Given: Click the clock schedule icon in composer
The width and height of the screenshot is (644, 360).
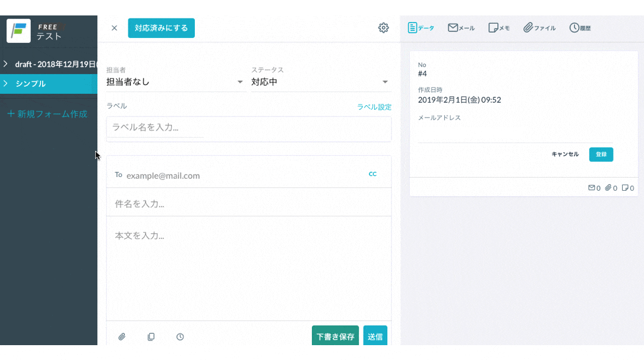Looking at the screenshot, I should pyautogui.click(x=180, y=337).
